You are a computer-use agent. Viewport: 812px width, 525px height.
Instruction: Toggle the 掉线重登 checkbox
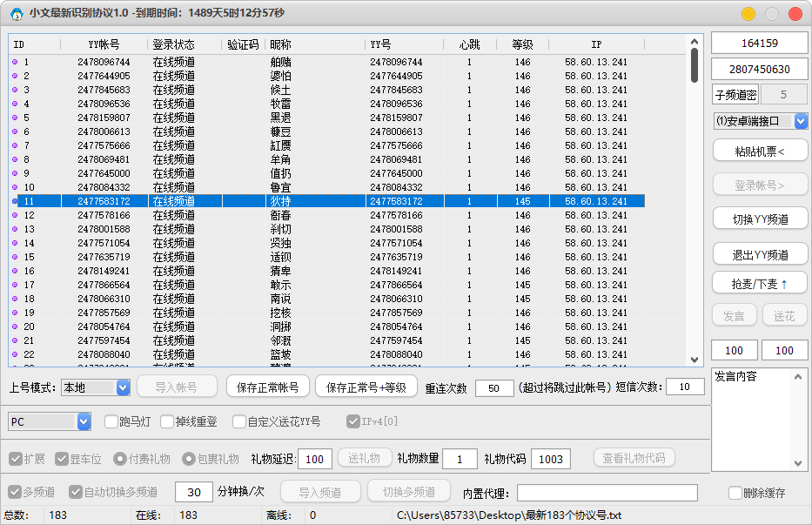coord(167,421)
